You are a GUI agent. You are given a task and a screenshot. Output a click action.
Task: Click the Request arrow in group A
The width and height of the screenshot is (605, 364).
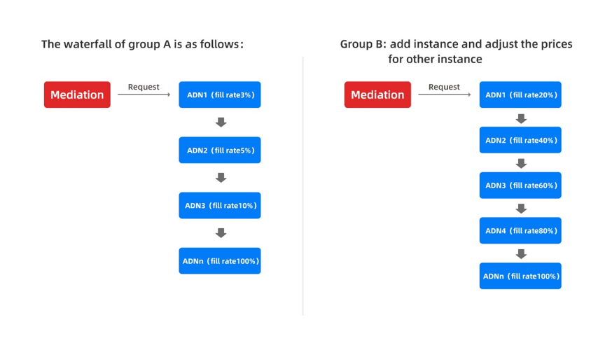[144, 94]
